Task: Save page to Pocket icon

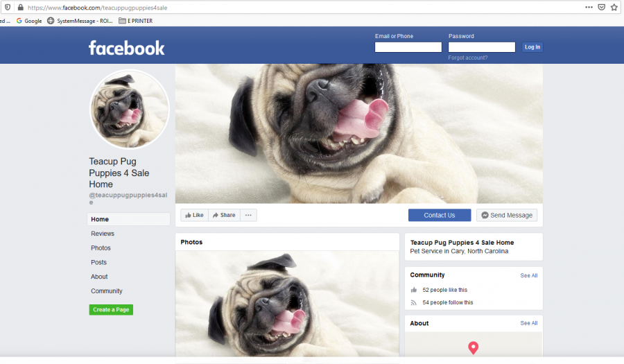Action: pyautogui.click(x=602, y=7)
